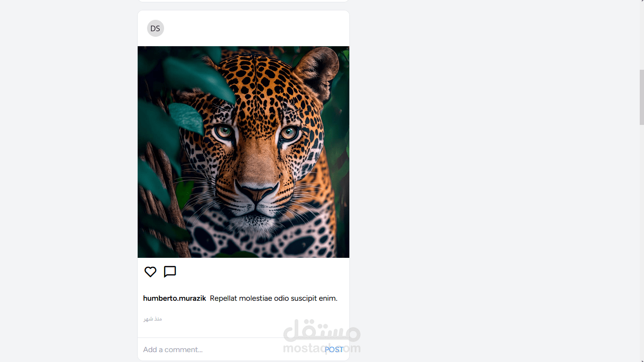Like the leopard post with the heart icon

click(x=150, y=272)
